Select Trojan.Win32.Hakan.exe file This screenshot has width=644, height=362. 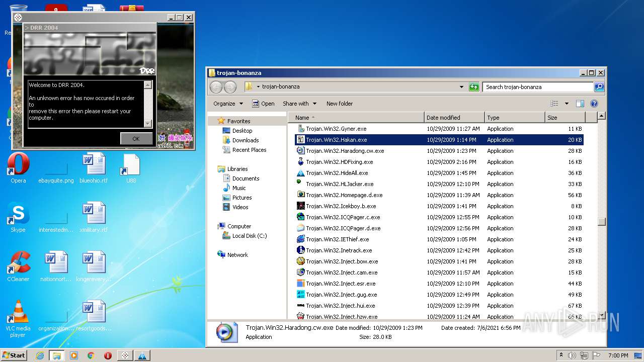(439, 140)
